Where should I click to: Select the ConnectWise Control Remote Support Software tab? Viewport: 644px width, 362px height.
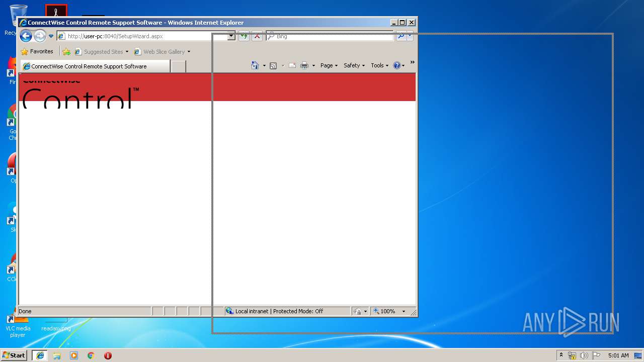tap(96, 66)
